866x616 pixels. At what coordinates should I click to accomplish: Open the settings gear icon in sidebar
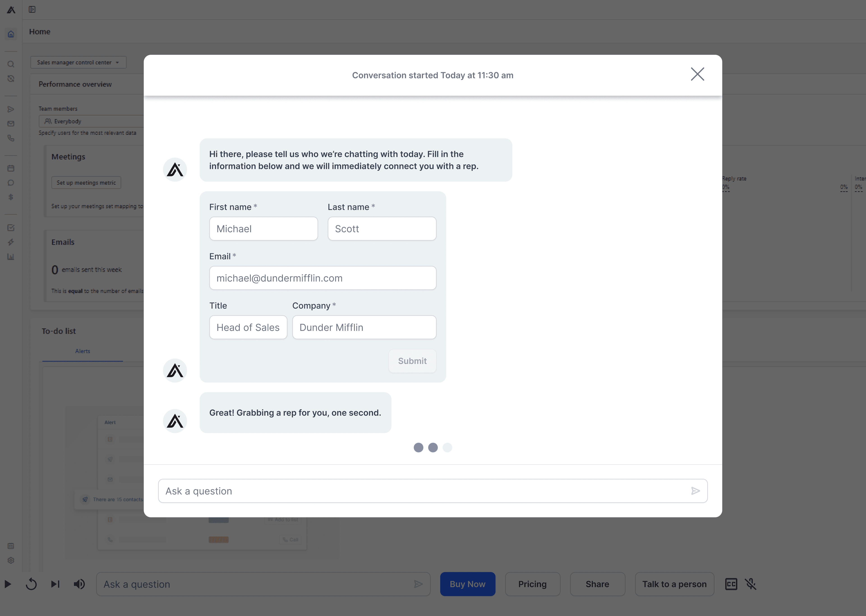pos(11,561)
